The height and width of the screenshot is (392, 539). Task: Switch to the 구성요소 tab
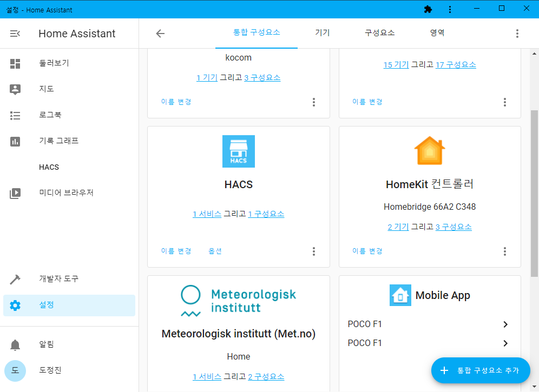tap(379, 33)
